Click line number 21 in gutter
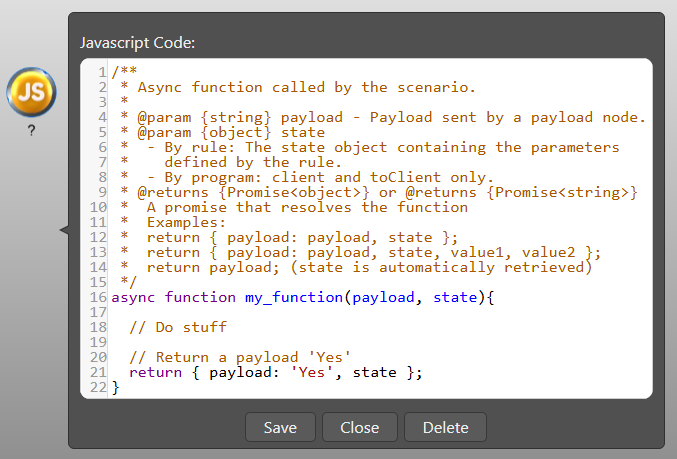This screenshot has width=677, height=459. click(98, 372)
